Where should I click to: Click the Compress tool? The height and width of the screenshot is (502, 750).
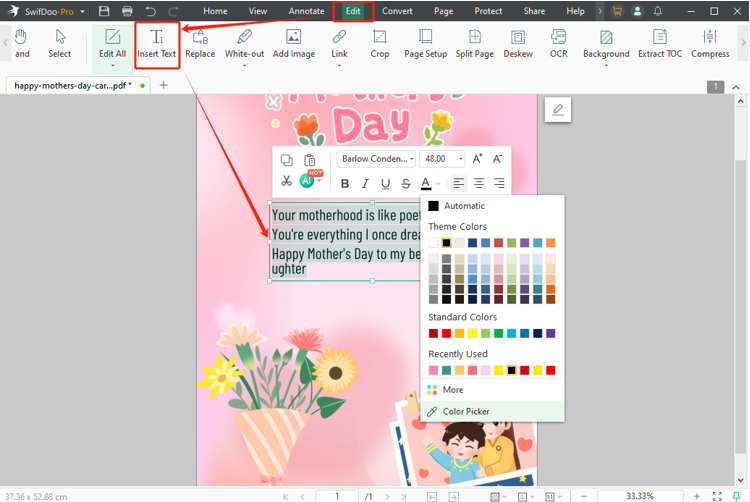710,44
